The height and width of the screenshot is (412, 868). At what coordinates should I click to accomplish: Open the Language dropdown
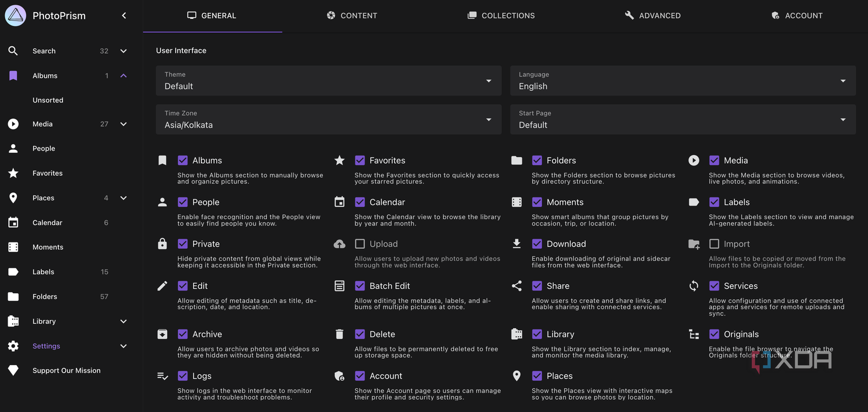(683, 80)
